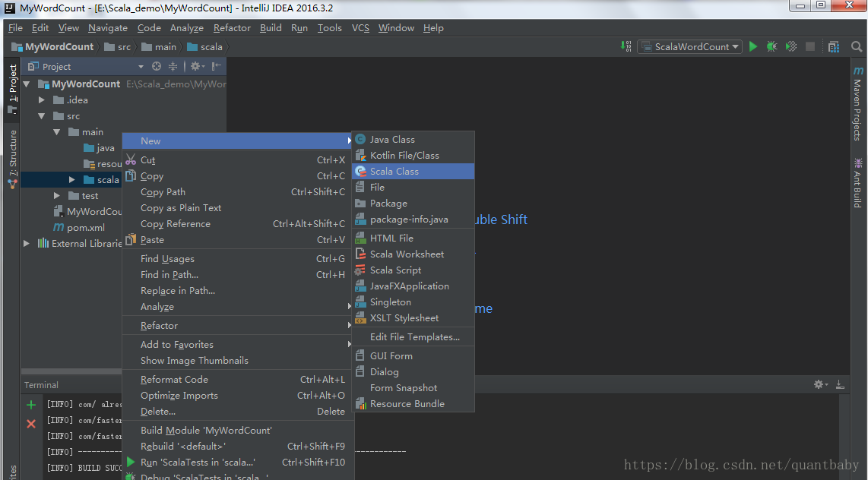Expand the test folder node
This screenshot has width=868, height=480.
56,196
